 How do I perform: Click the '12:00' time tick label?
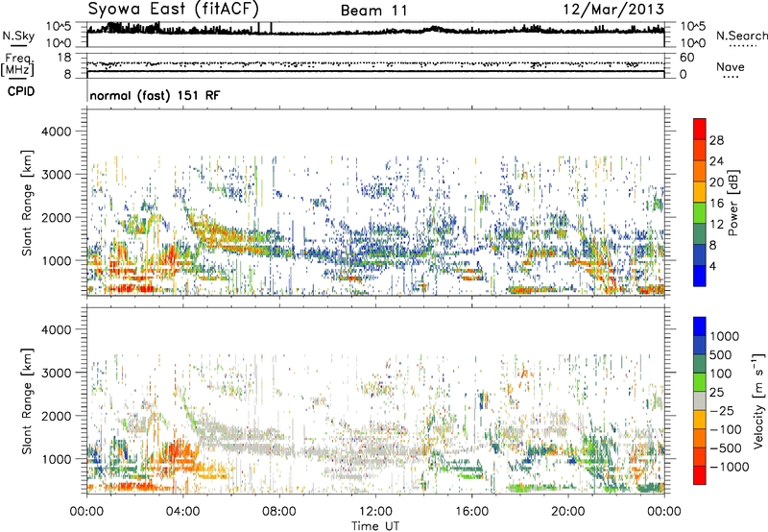[x=375, y=512]
